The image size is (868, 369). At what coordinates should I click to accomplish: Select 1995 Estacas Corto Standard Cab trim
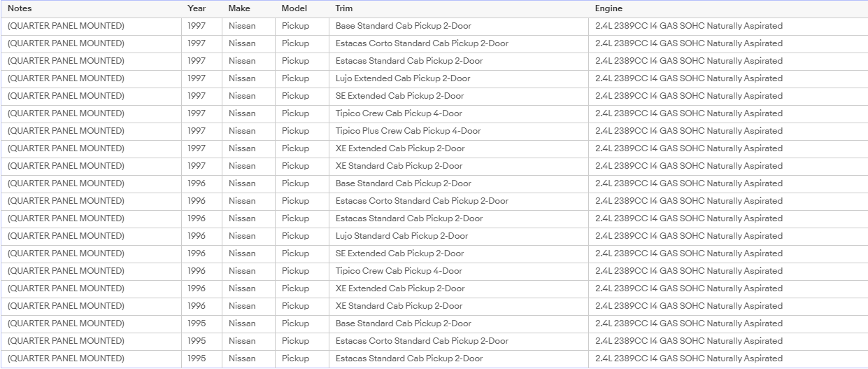pos(422,341)
